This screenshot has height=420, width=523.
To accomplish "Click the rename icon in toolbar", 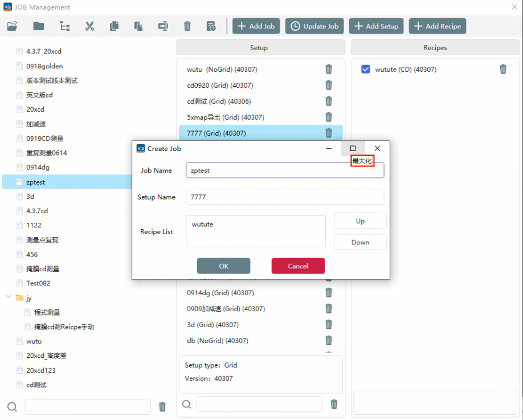I will tap(163, 26).
